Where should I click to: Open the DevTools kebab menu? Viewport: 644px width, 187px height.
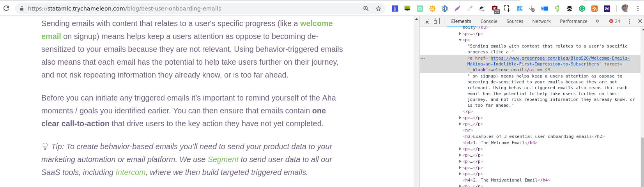629,21
